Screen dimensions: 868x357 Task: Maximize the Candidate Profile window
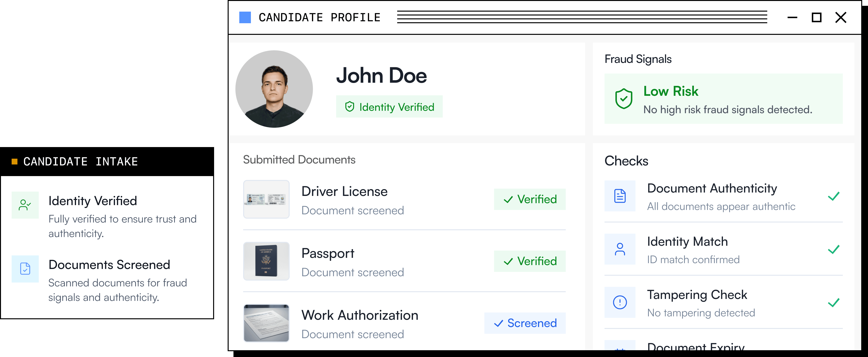816,17
